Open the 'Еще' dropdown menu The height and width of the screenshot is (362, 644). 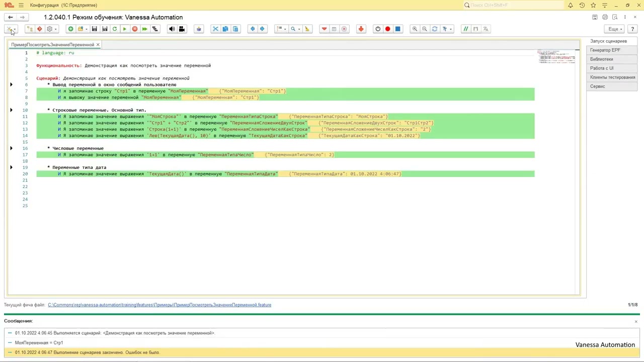615,29
